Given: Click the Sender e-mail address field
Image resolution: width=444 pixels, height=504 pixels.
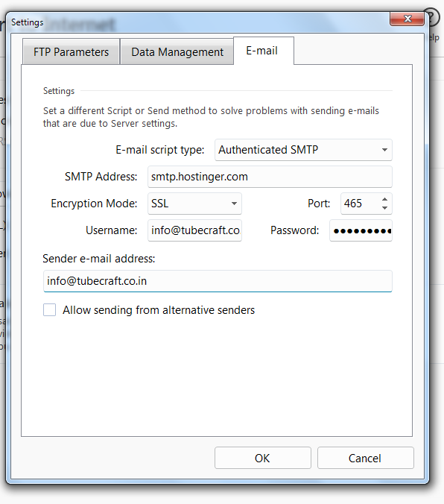Looking at the screenshot, I should (x=218, y=281).
